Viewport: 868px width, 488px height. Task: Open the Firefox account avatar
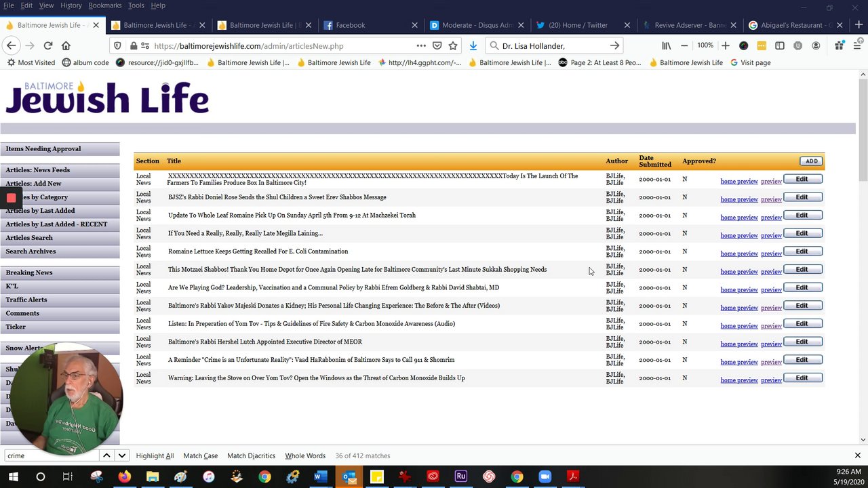pyautogui.click(x=816, y=45)
